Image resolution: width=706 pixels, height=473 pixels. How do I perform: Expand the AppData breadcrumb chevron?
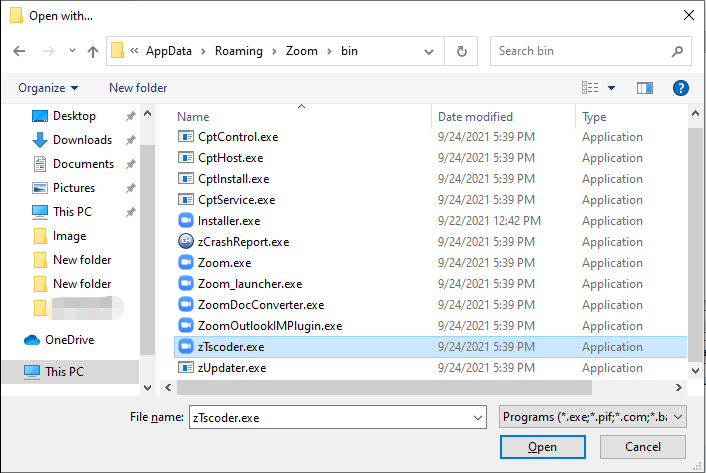(x=203, y=51)
